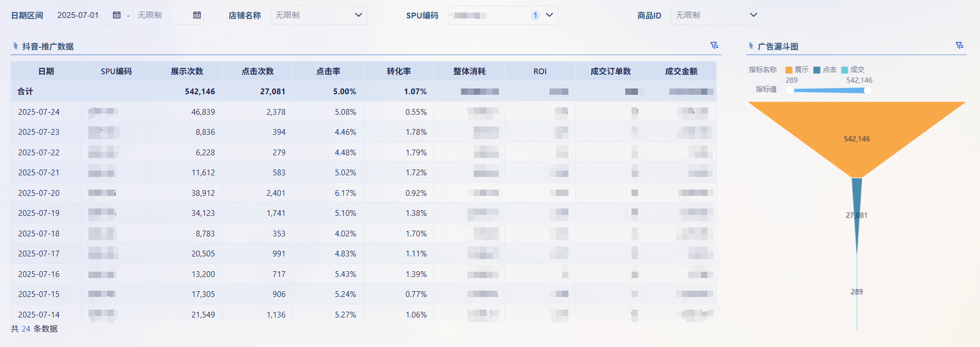Open filter icon on 广告漏斗图 panel
Screen dimensions: 980x347
point(959,46)
